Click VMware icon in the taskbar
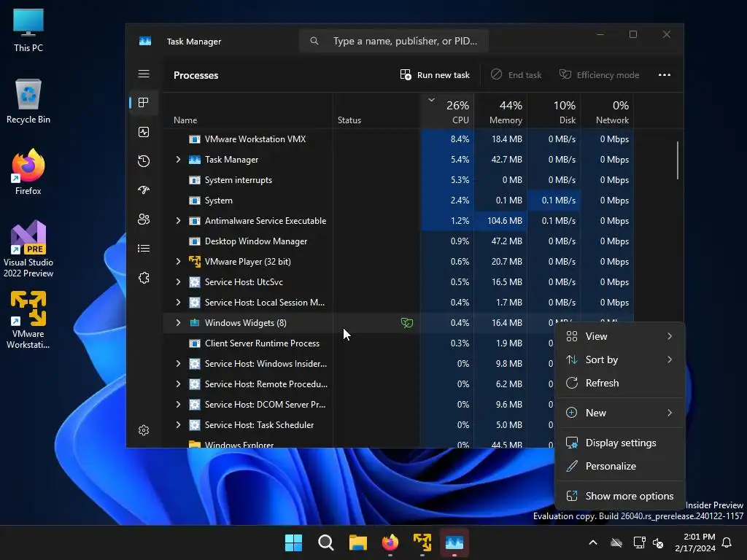 tap(422, 542)
